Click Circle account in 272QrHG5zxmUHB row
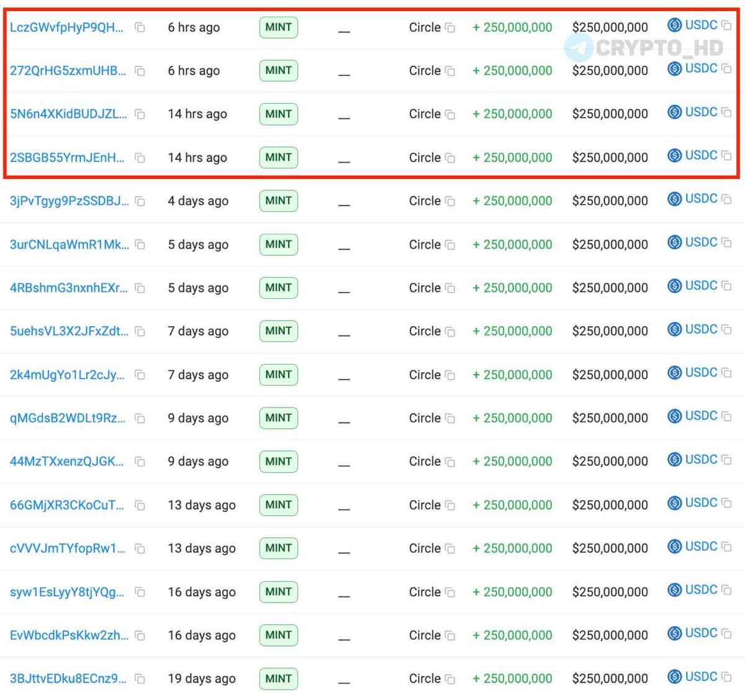Image resolution: width=745 pixels, height=700 pixels. pos(425,71)
